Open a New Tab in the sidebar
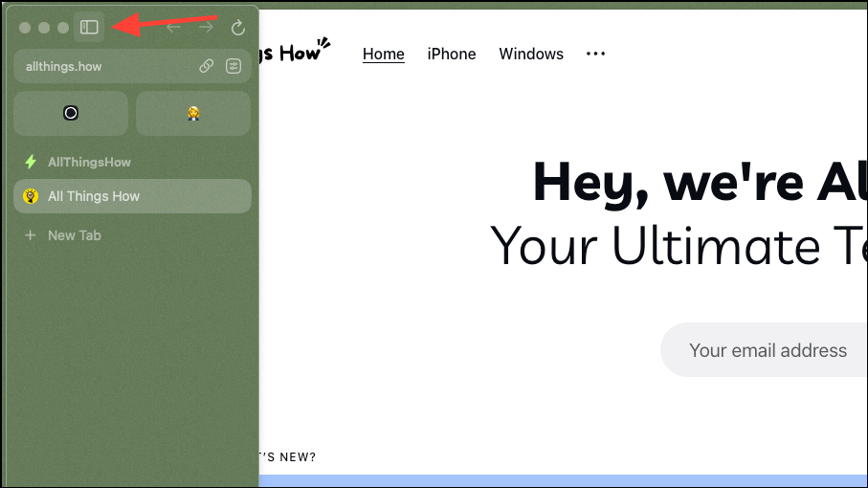The height and width of the screenshot is (488, 868). 132,235
